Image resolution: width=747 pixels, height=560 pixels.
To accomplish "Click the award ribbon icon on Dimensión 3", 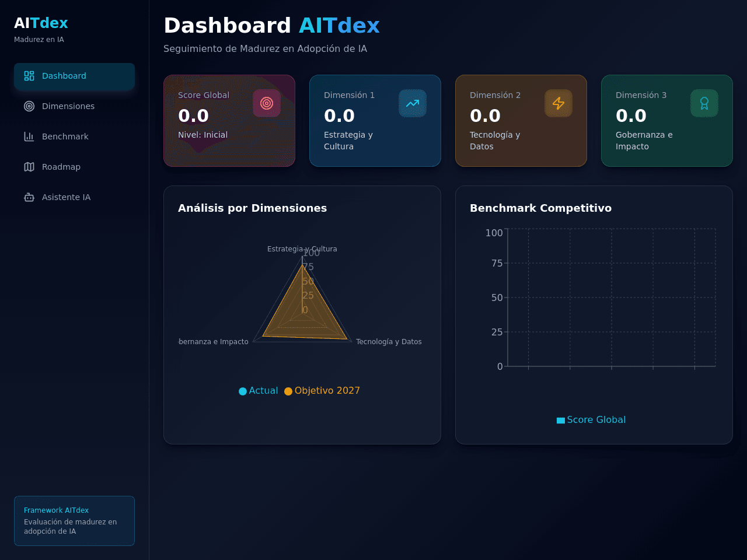I will click(704, 103).
